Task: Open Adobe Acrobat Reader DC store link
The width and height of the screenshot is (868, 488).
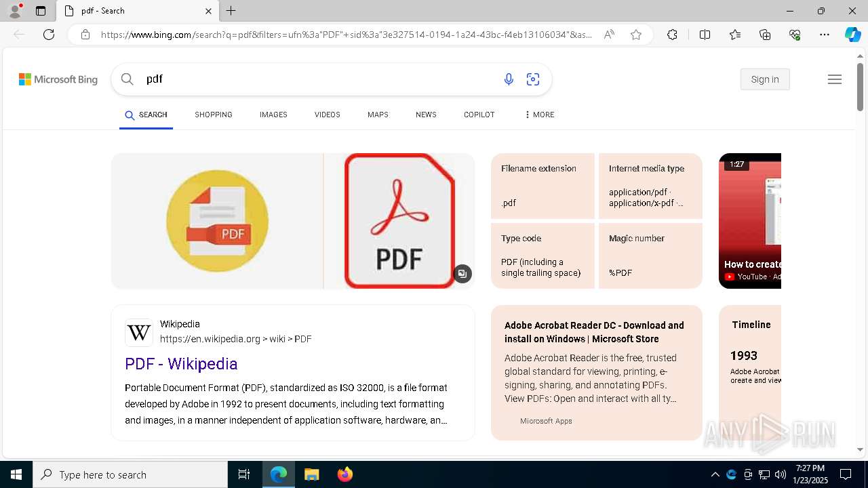Action: pyautogui.click(x=594, y=332)
